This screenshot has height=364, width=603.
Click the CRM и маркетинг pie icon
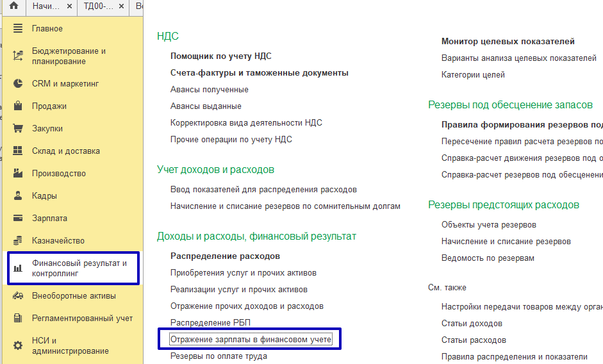pyautogui.click(x=18, y=84)
